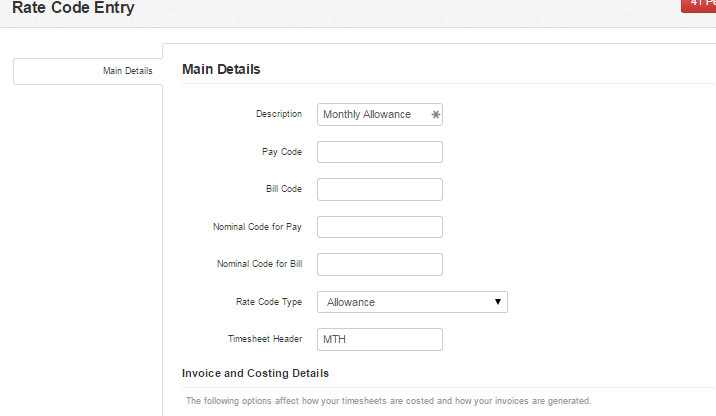
Task: Click the Timesheet Header label
Action: click(x=265, y=339)
